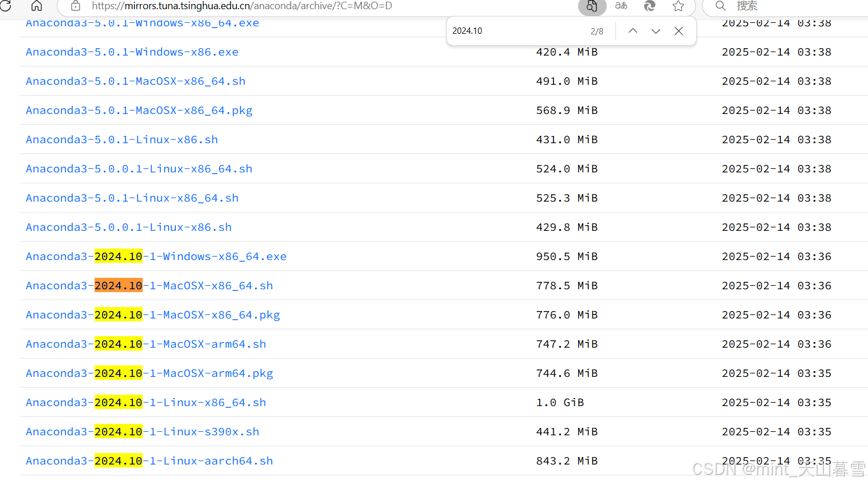
Task: Select date for 2024.10 Windows exe row
Action: pyautogui.click(x=776, y=257)
